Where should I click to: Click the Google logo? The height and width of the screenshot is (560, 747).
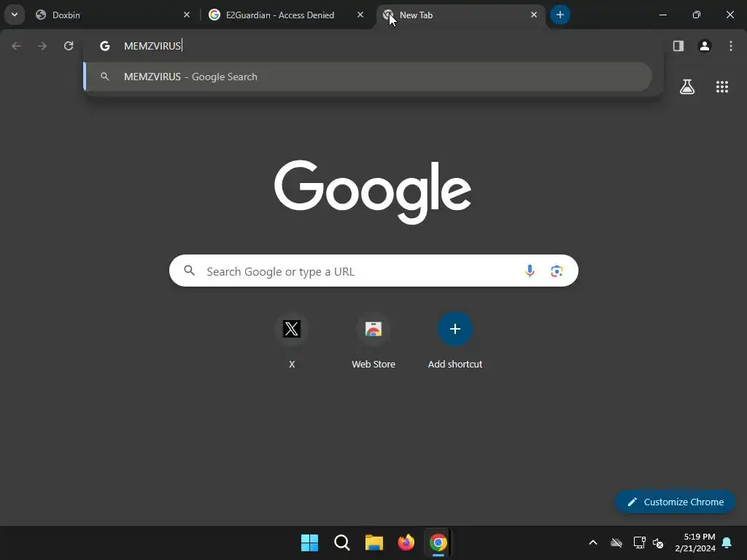point(373,192)
